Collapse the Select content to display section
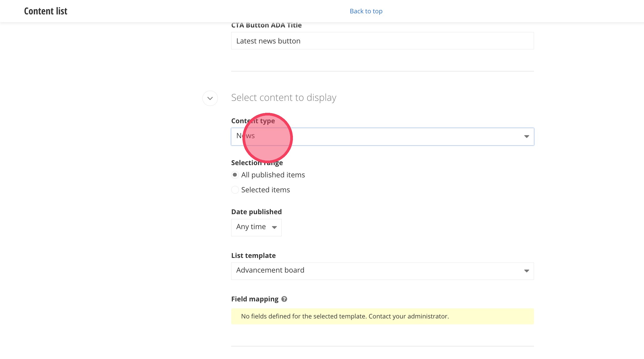The height and width of the screenshot is (359, 644). 210,98
